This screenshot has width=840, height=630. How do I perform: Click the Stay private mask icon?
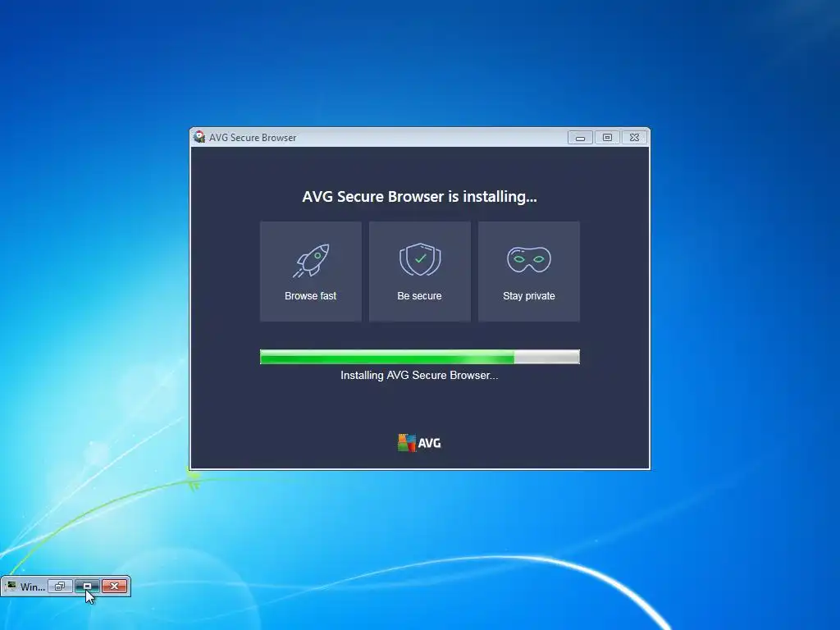point(529,259)
